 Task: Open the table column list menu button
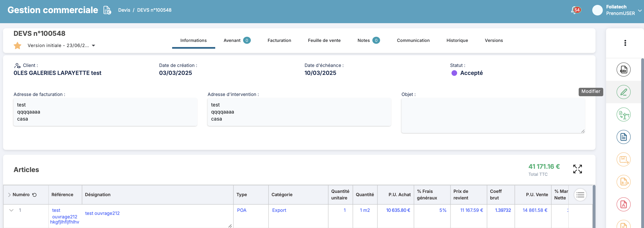580,195
